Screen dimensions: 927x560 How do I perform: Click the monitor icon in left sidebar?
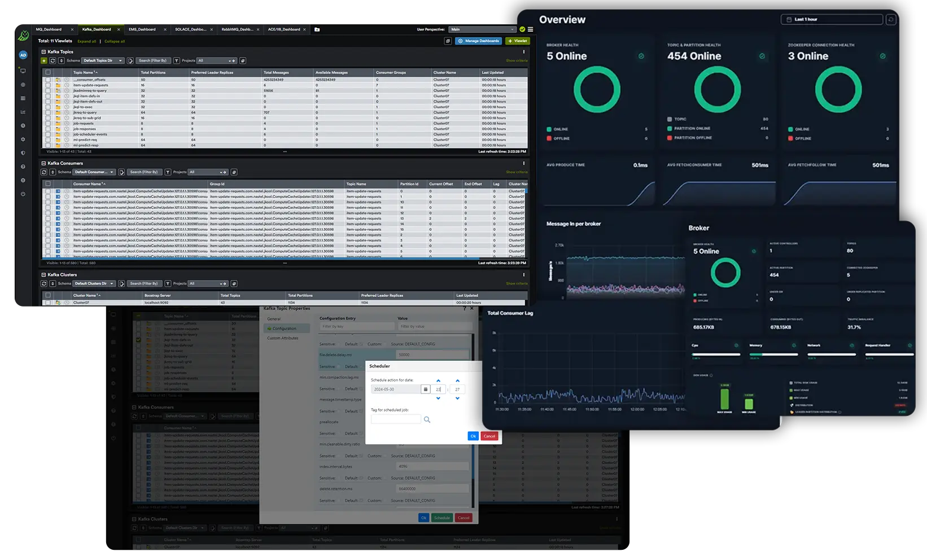[23, 71]
